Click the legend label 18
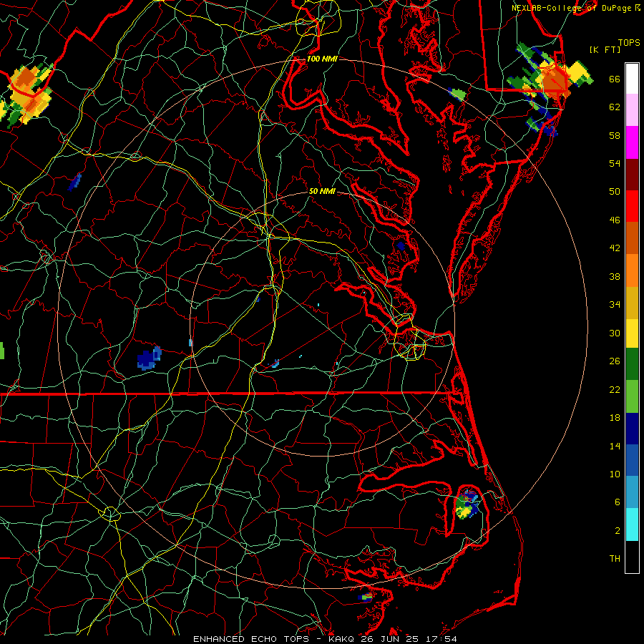This screenshot has height=644, width=644. tap(615, 418)
